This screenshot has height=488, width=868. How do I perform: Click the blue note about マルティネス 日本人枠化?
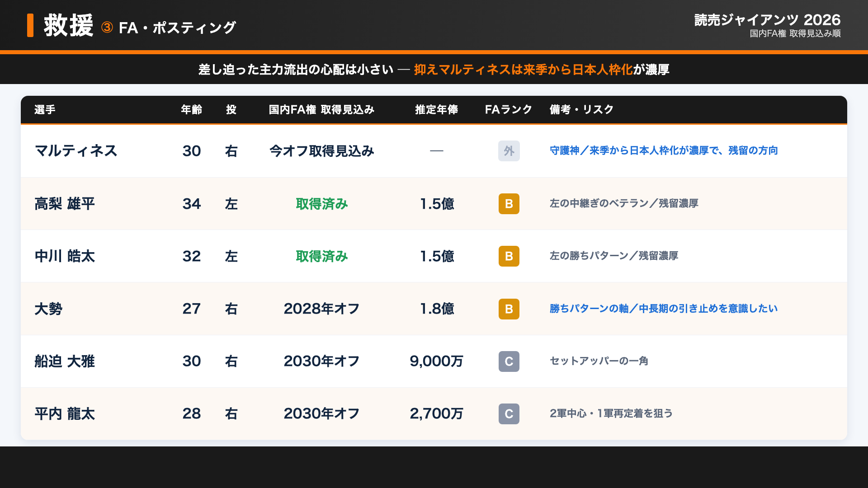tap(664, 150)
